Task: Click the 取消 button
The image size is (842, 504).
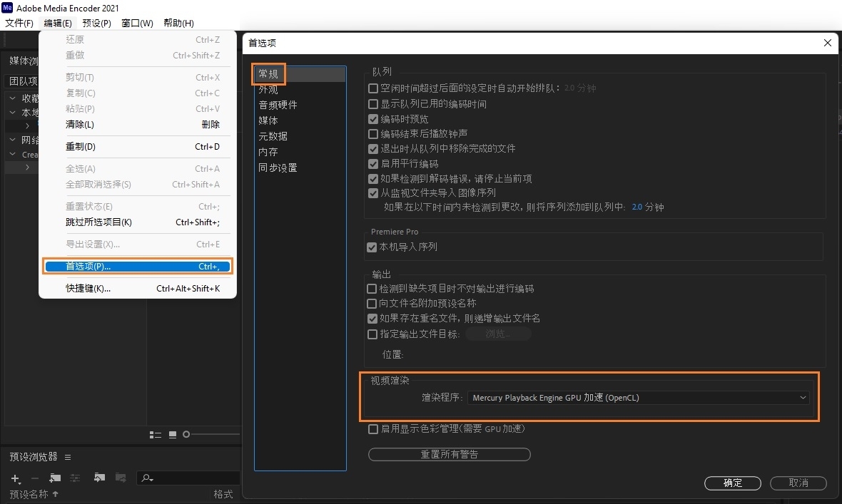Action: pos(798,483)
